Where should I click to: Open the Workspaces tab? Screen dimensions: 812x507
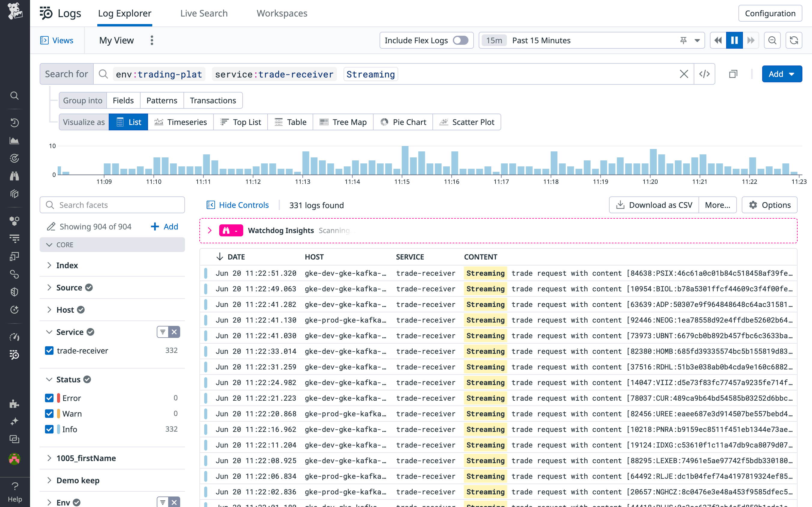282,13
